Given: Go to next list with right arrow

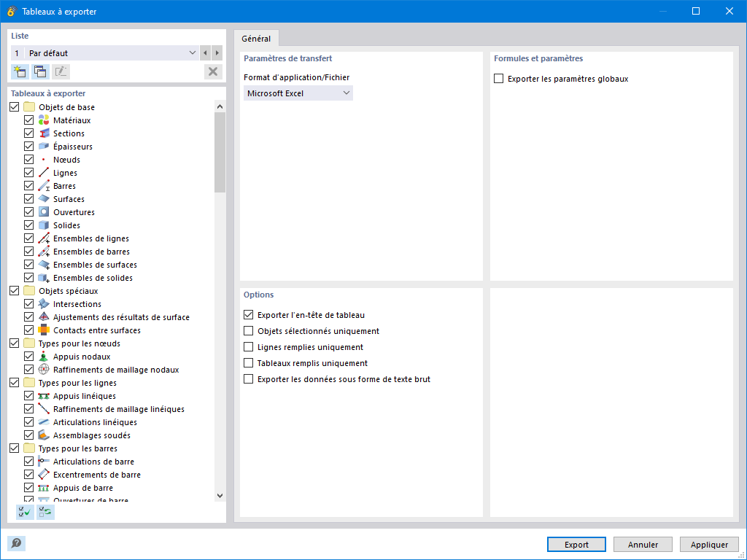Looking at the screenshot, I should tap(216, 52).
